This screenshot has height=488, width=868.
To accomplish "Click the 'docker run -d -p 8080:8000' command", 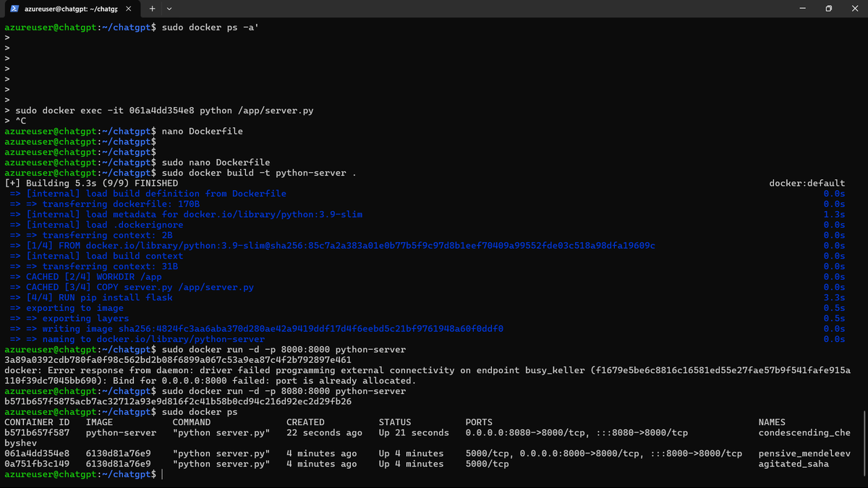I will 284,391.
